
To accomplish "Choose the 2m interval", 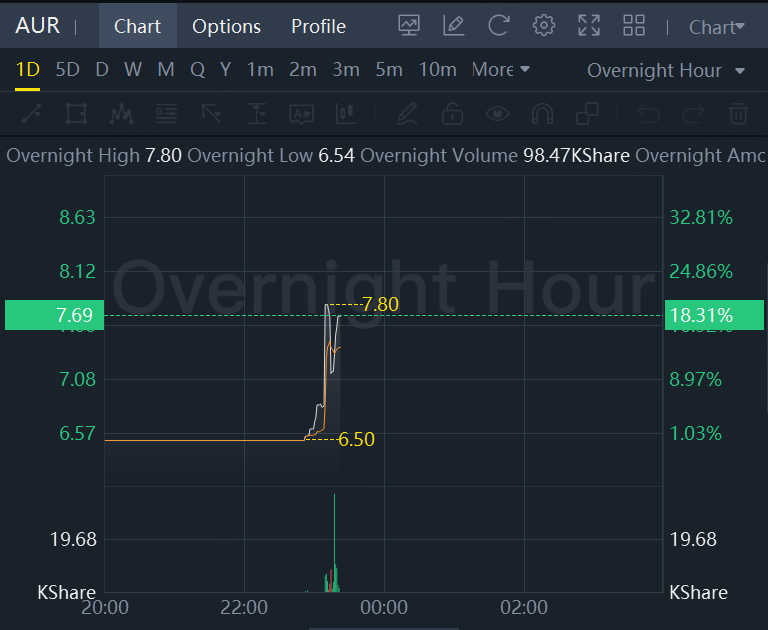I will click(x=303, y=70).
